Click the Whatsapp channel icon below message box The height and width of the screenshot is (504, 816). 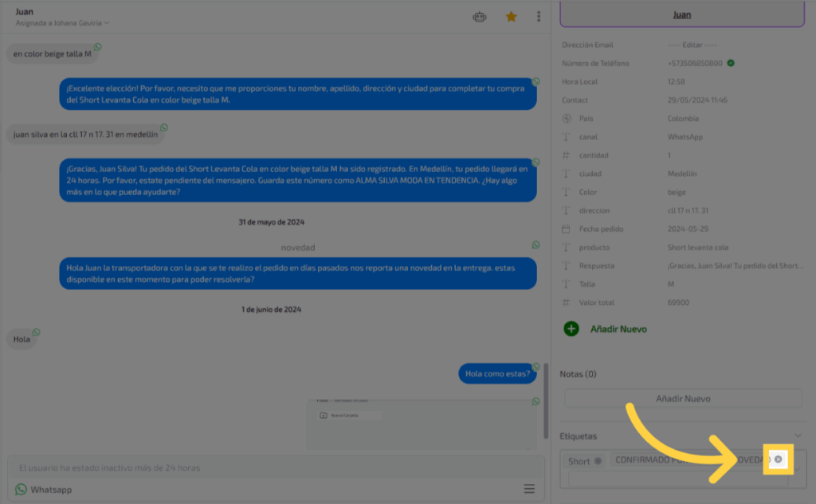[22, 490]
